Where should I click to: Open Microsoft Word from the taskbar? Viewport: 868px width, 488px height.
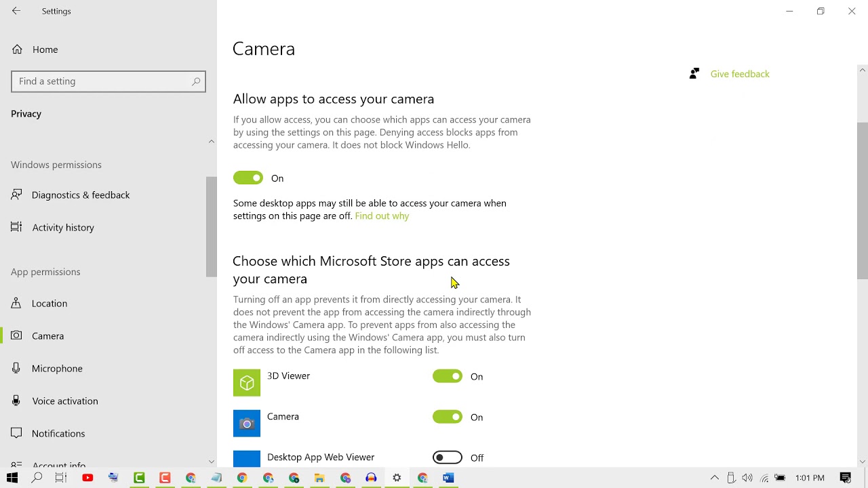(x=448, y=478)
